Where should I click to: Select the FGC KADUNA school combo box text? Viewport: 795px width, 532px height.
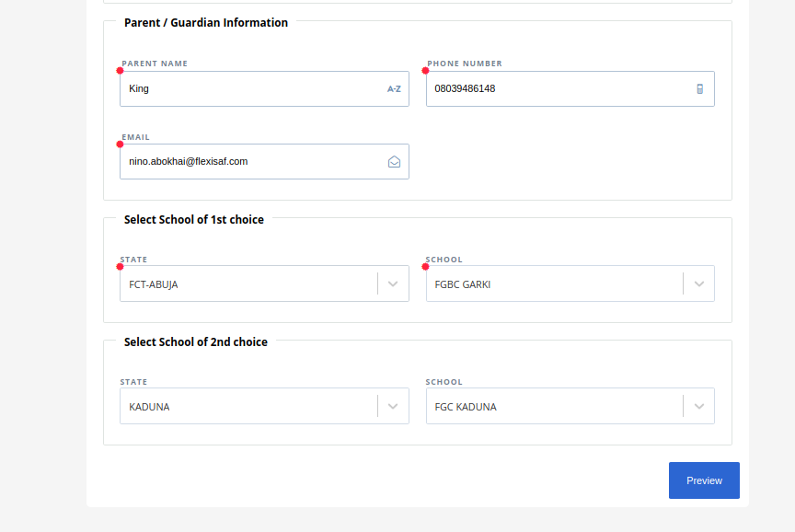point(466,407)
